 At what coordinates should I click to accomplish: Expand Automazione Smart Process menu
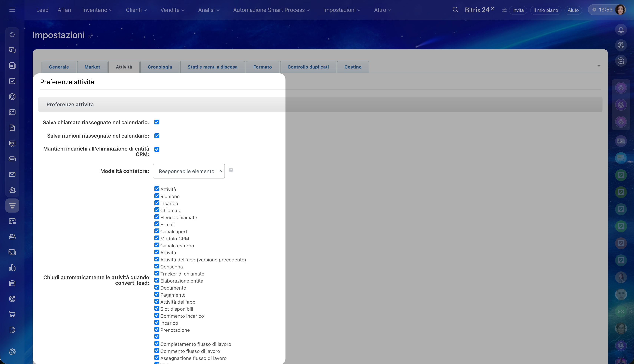click(x=271, y=10)
